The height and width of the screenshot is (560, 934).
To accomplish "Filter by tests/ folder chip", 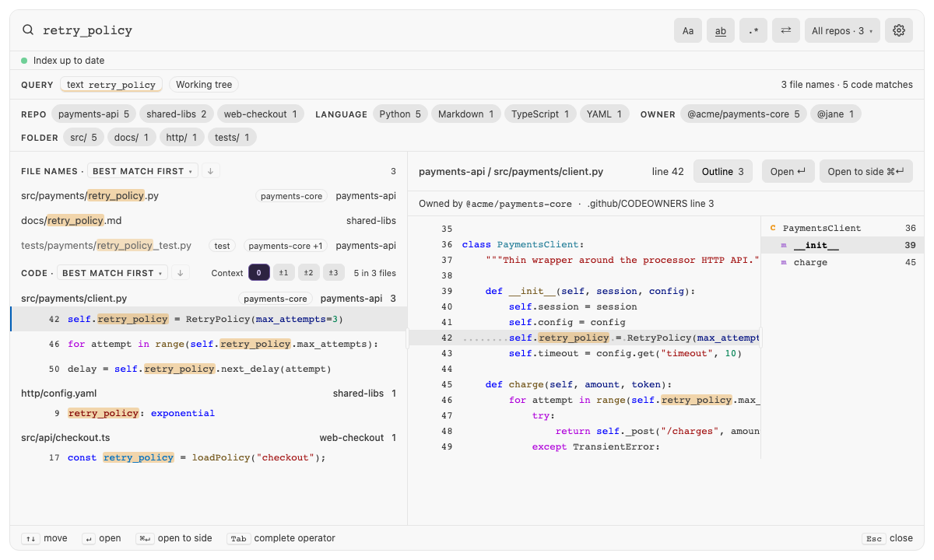I will (232, 138).
